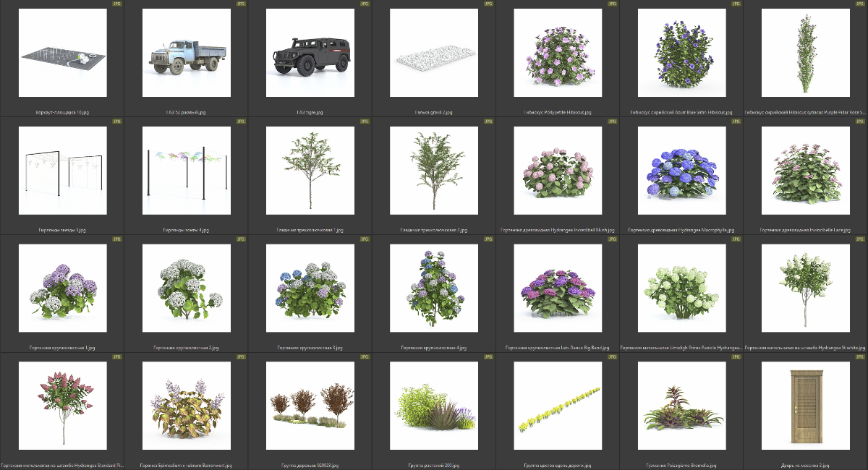Choose the Hydrangea Incrediball Blush thumbnail
868x470 pixels.
coord(557,172)
